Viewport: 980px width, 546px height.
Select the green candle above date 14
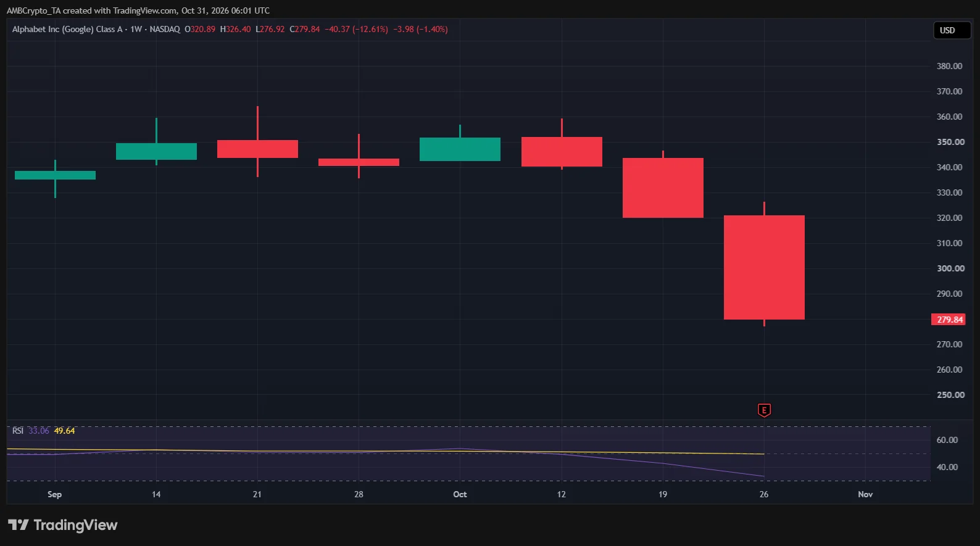(156, 151)
